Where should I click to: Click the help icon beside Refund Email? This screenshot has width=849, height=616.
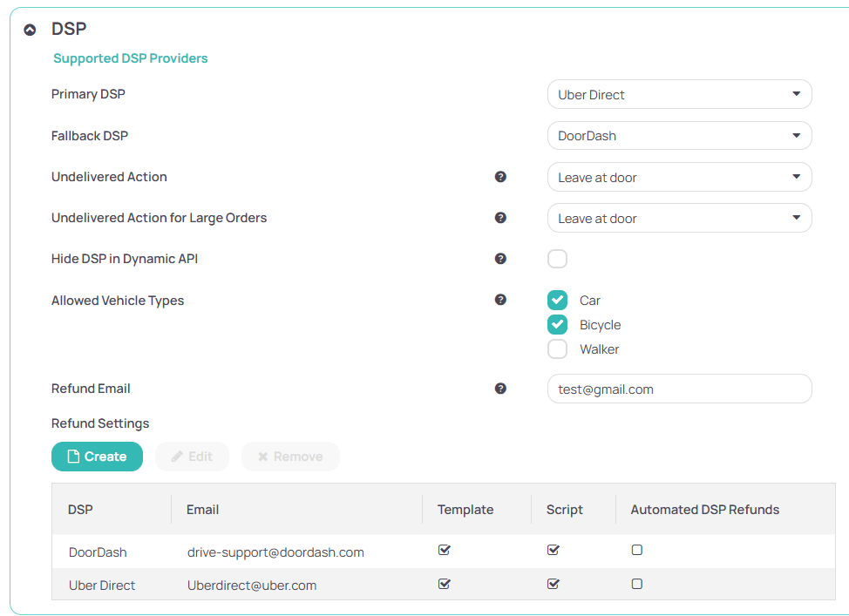pyautogui.click(x=501, y=388)
